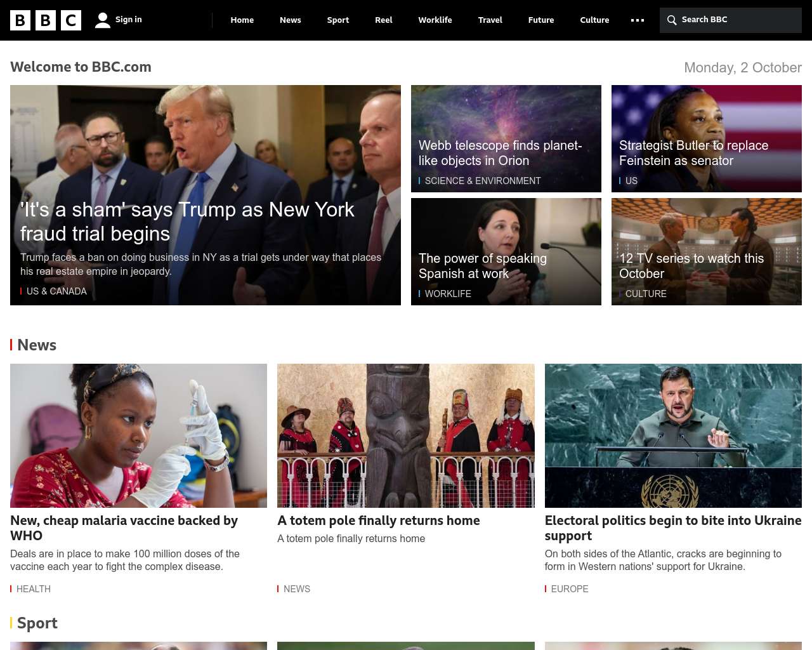
Task: Click the malaria vaccine headline link
Action: tap(124, 528)
